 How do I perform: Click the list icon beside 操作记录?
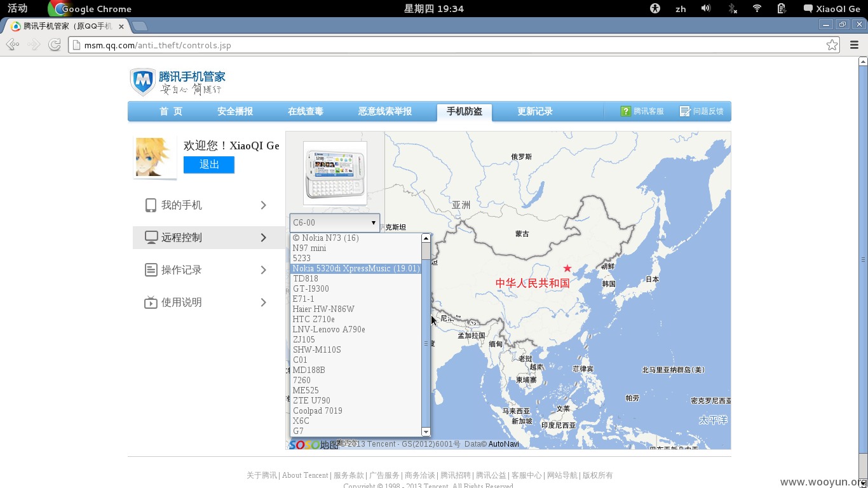(151, 270)
